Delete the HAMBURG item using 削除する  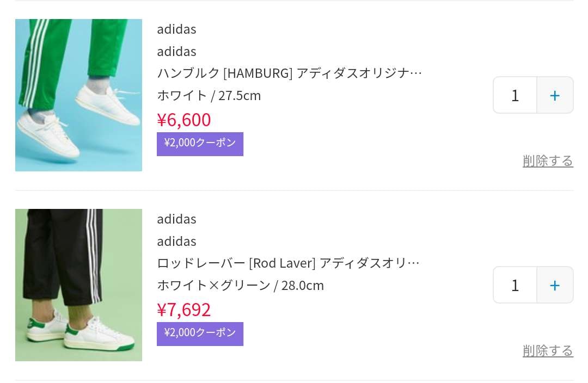548,160
